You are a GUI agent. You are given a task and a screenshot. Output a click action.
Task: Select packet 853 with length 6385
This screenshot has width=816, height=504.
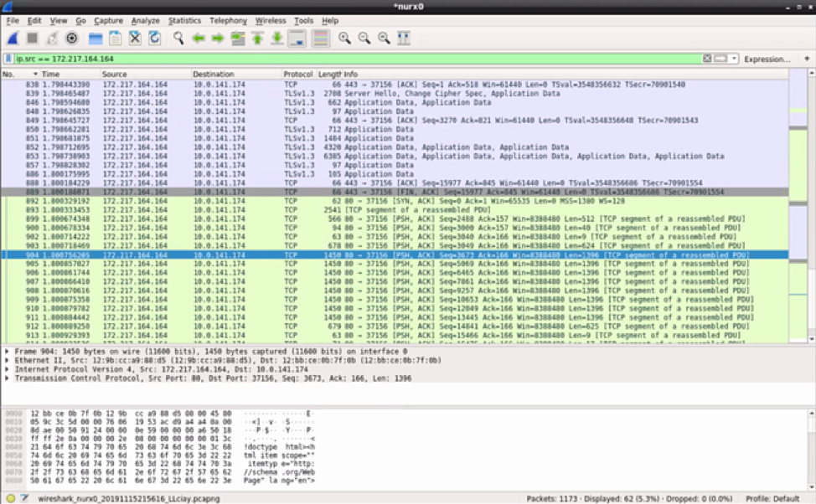coord(395,156)
